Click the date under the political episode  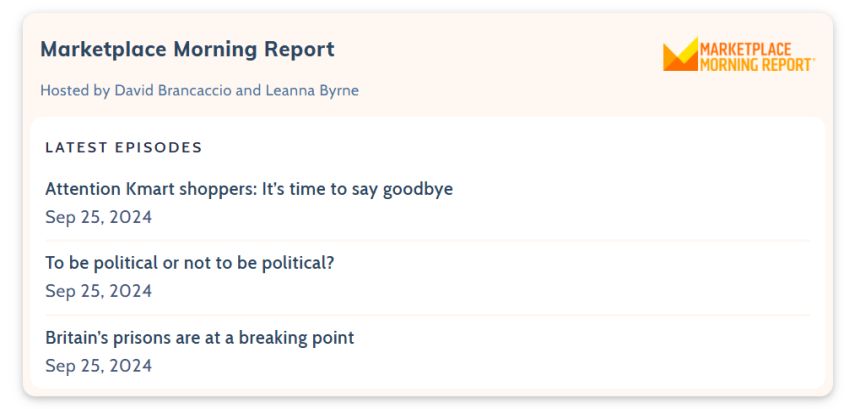tap(99, 291)
